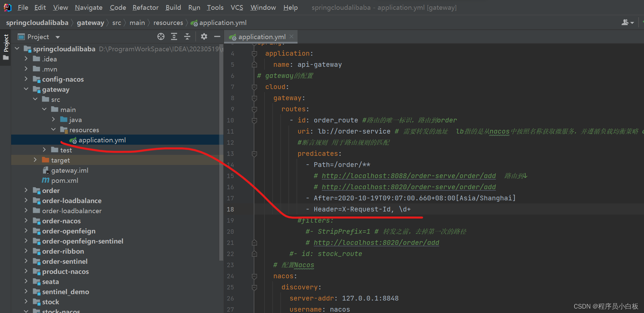Expand the test folder
This screenshot has height=313, width=644.
tap(44, 150)
